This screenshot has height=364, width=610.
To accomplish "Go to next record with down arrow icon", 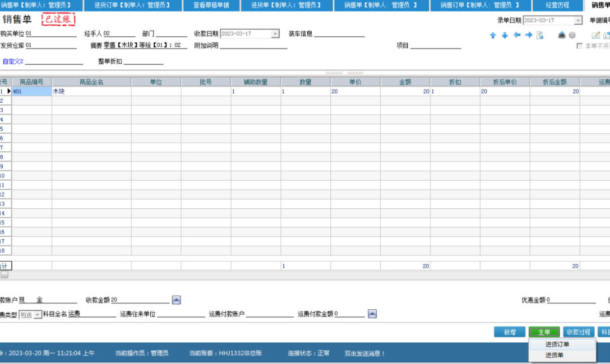I will point(505,36).
